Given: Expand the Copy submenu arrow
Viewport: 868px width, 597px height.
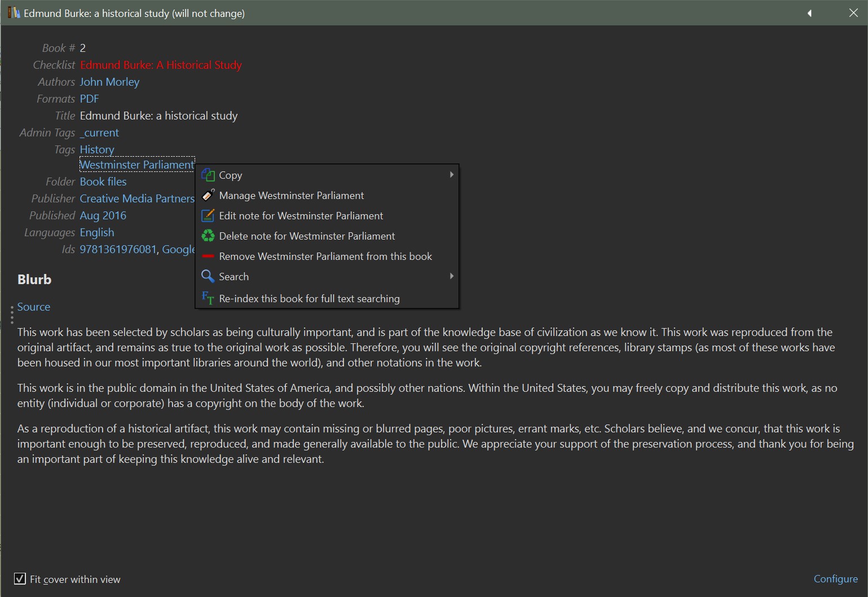Looking at the screenshot, I should [x=451, y=175].
